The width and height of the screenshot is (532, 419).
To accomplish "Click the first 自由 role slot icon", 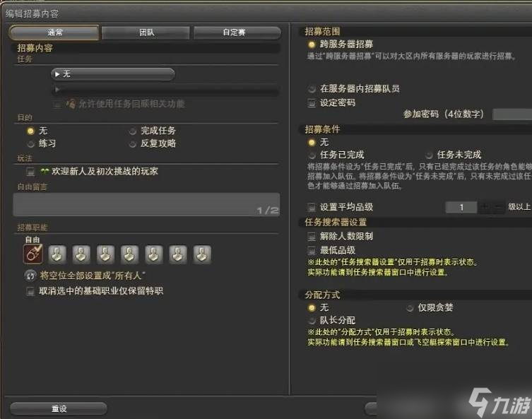I will [32, 254].
